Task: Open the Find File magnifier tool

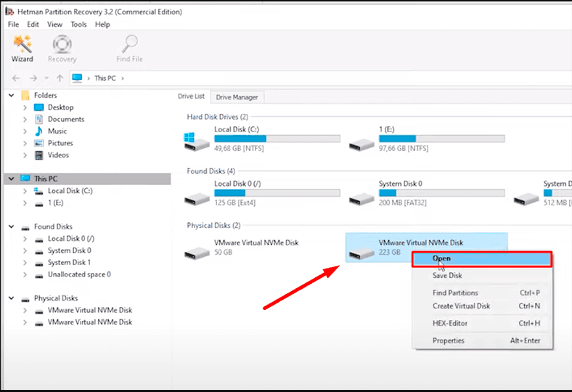Action: pos(129,49)
